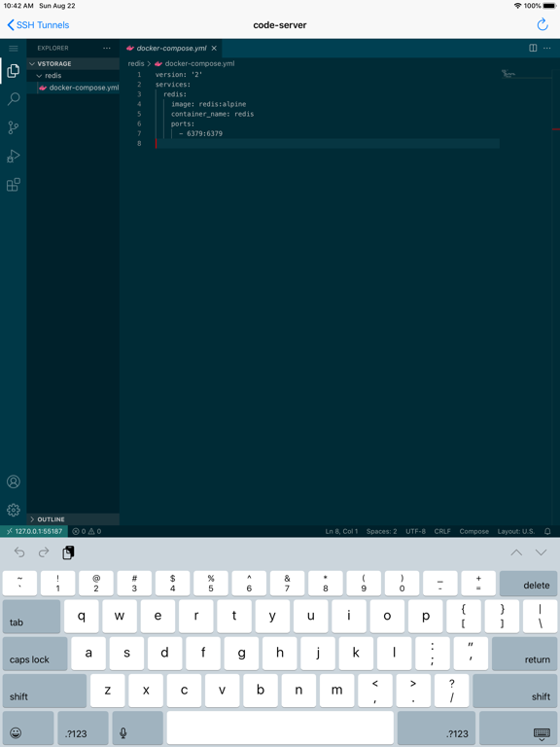Open the hamburger application menu
Screen dimensions: 560x747
click(x=14, y=48)
